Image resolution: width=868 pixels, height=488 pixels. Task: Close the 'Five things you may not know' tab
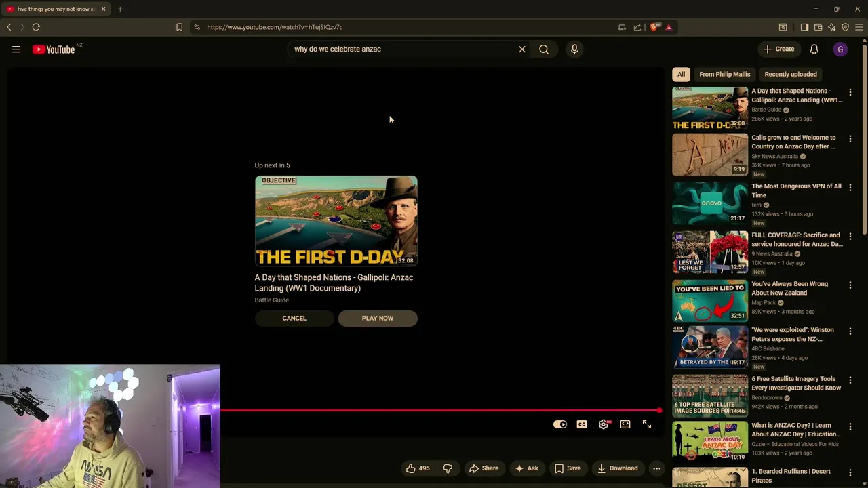(x=103, y=9)
